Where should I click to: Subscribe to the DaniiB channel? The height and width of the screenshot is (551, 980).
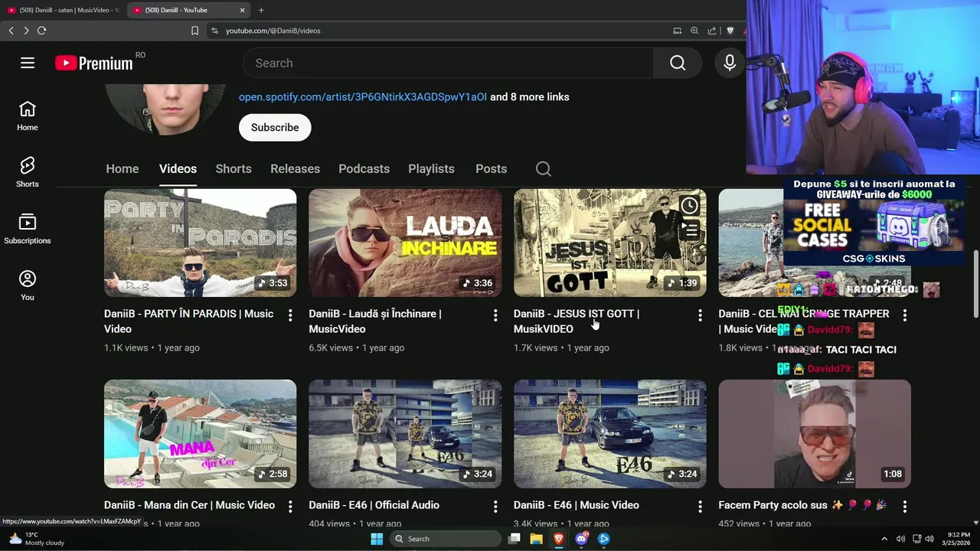pos(275,128)
